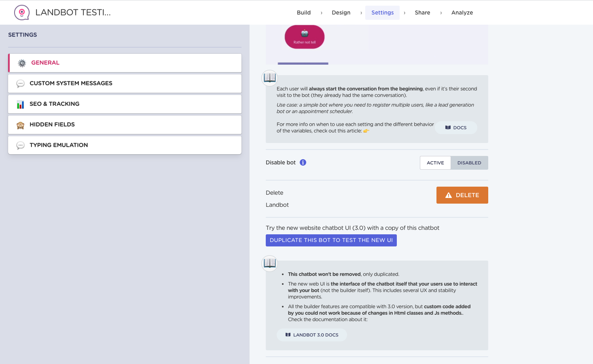Click the warning triangle icon on DELETE button

point(449,195)
